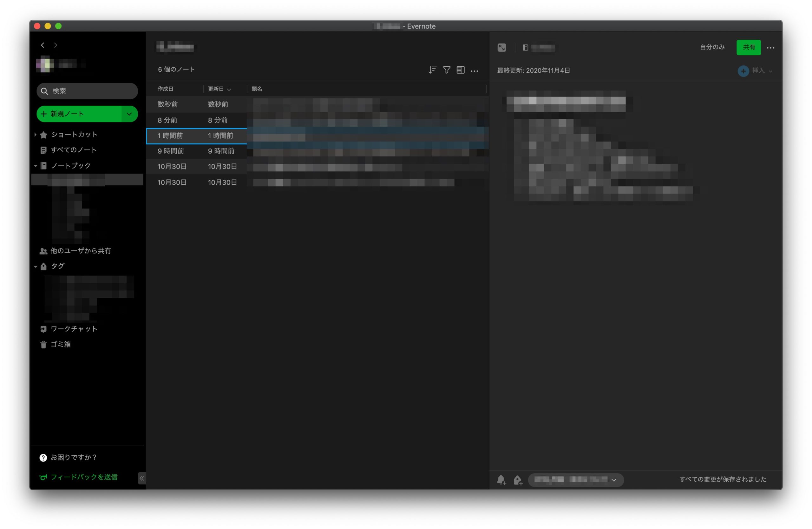Collapse the sidebar with double-chevron button
This screenshot has height=529, width=812.
(x=142, y=479)
